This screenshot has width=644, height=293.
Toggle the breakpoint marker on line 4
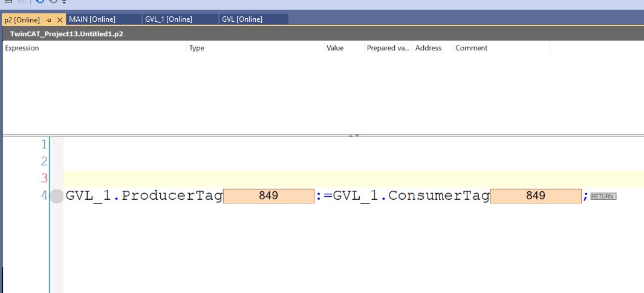pyautogui.click(x=57, y=196)
